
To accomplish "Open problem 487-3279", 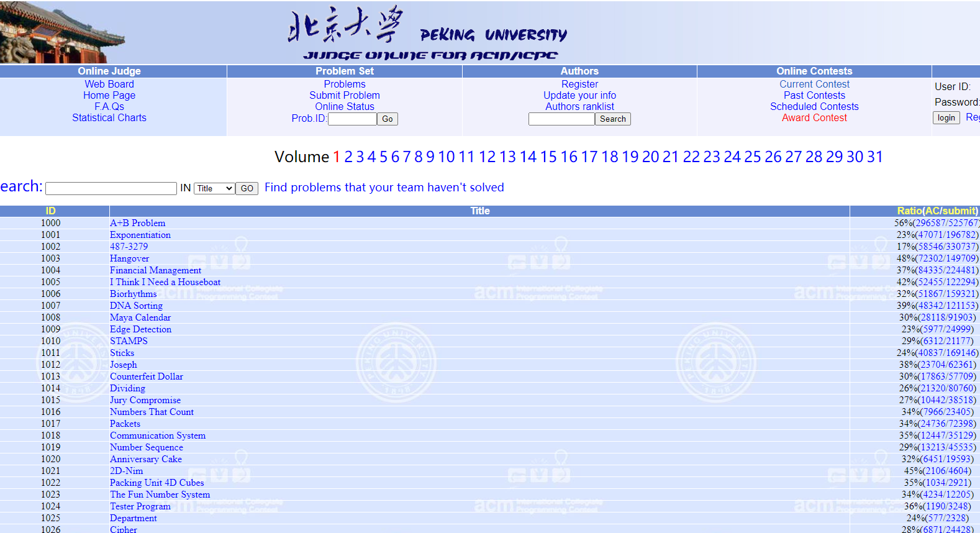I will point(129,247).
